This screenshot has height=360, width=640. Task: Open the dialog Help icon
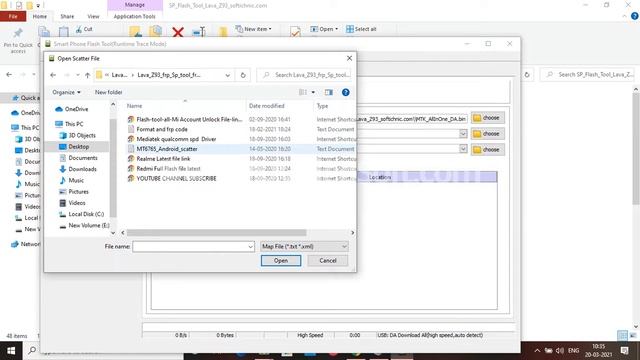click(x=346, y=92)
